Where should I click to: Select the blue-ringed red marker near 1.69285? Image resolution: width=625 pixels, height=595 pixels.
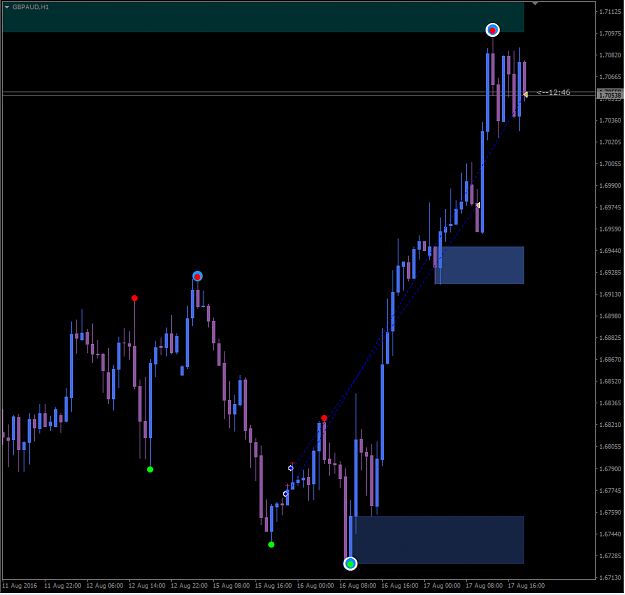click(x=197, y=276)
